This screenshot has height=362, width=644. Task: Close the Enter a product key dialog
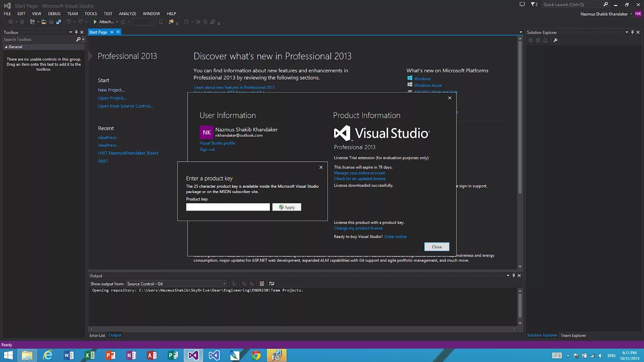(x=321, y=167)
